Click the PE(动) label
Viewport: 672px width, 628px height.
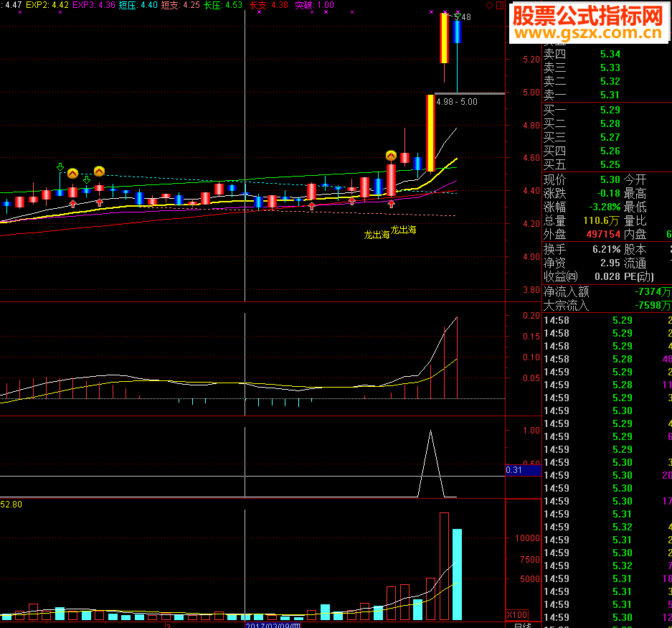click(x=638, y=277)
